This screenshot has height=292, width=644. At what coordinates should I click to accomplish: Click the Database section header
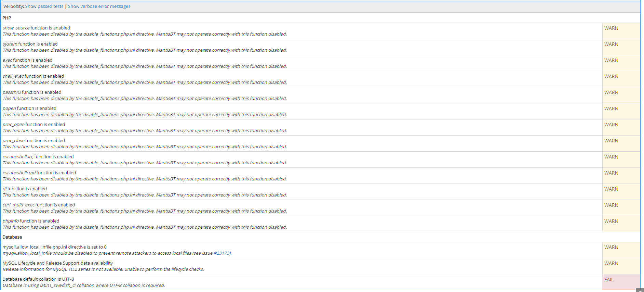tap(12, 237)
